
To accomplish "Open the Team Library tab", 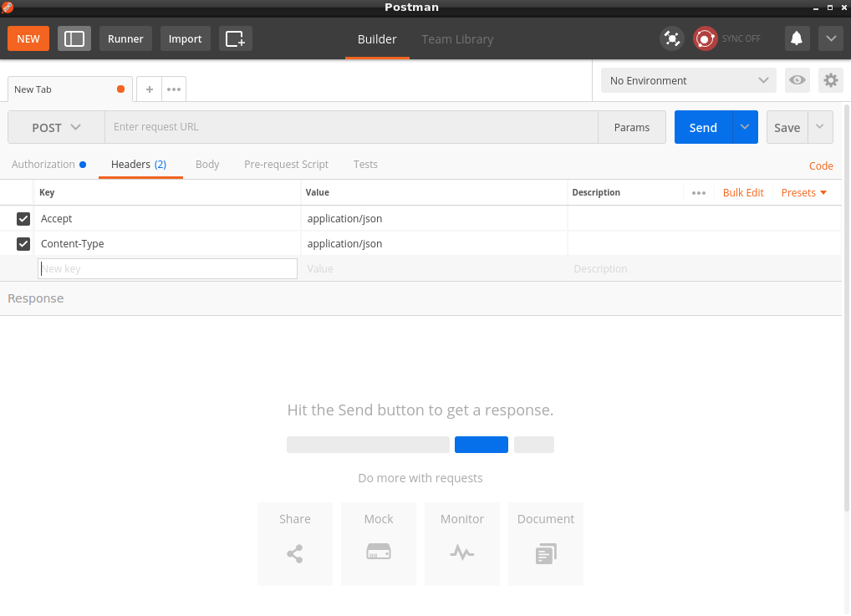I will (457, 39).
